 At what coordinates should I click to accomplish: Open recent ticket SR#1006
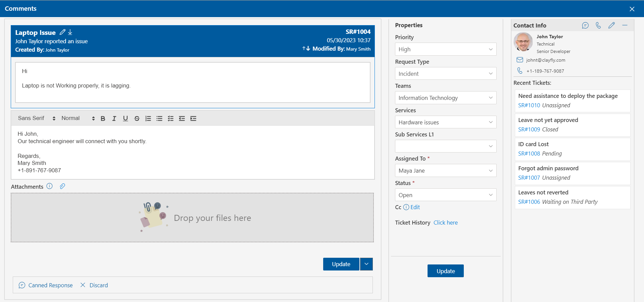(529, 202)
